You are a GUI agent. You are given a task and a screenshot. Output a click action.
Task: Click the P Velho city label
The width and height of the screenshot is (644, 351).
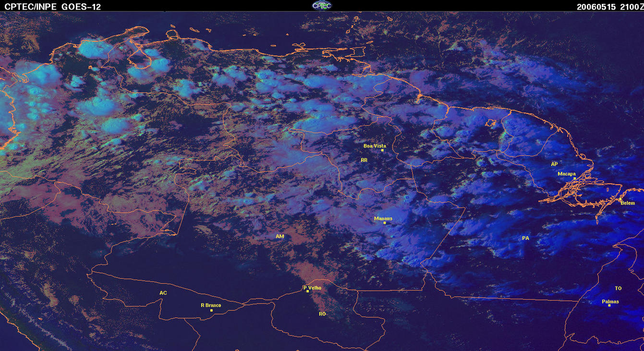coord(312,288)
